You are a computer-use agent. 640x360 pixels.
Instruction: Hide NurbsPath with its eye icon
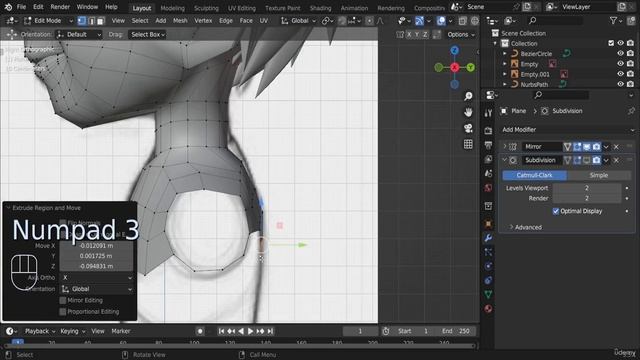pyautogui.click(x=620, y=84)
